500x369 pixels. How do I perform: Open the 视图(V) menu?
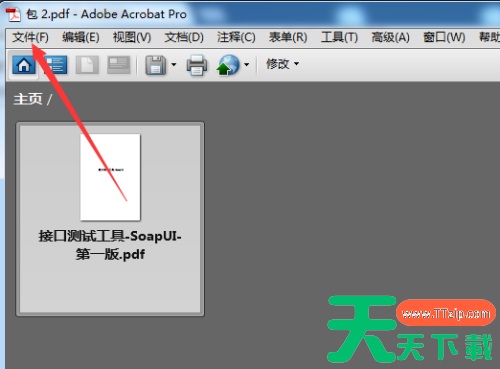[132, 37]
